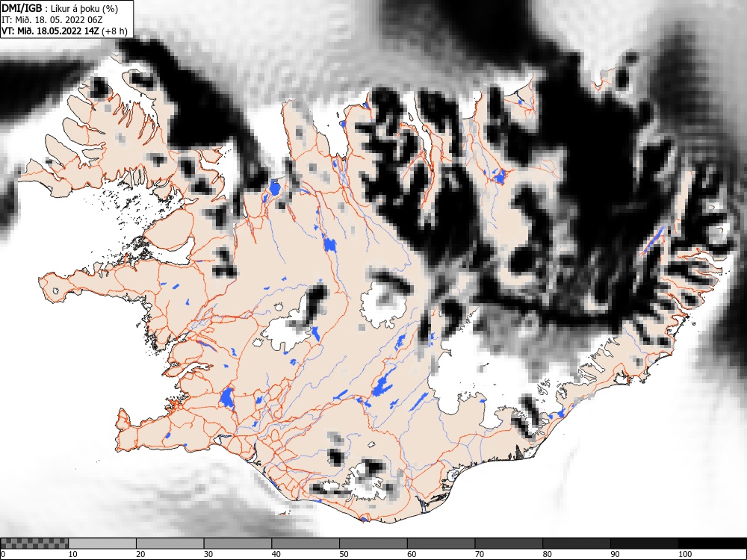Pick the 10–20 percent legend swatch

click(x=102, y=544)
